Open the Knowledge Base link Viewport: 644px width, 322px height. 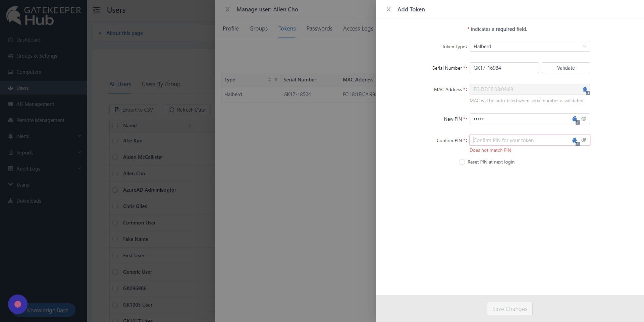[48, 310]
